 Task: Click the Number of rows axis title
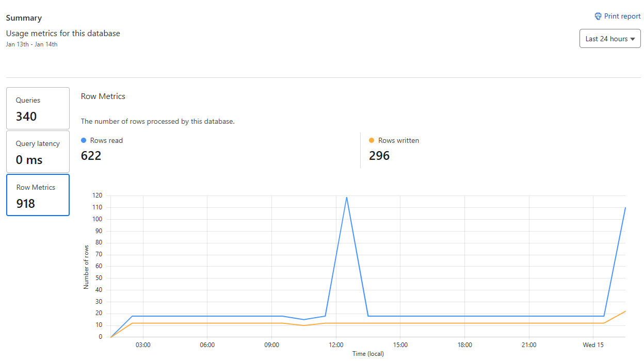pos(86,267)
